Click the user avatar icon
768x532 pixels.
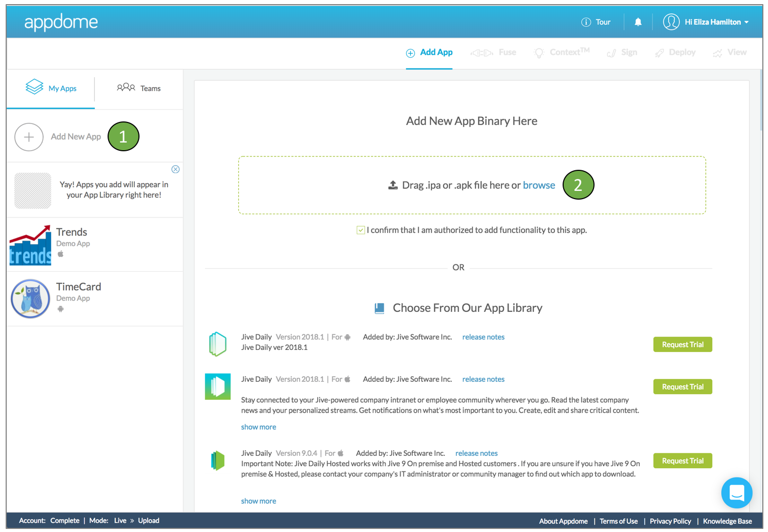(671, 22)
